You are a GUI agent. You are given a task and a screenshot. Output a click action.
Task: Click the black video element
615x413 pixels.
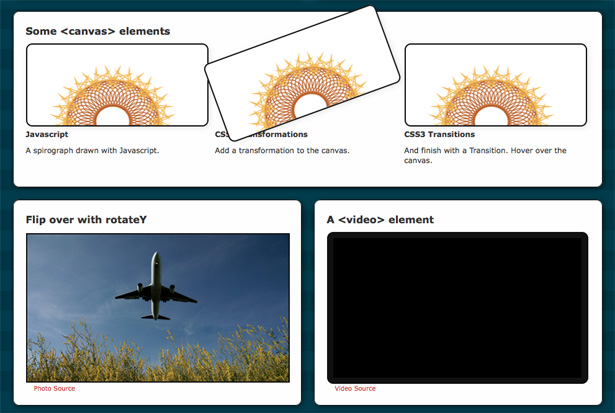[457, 308]
